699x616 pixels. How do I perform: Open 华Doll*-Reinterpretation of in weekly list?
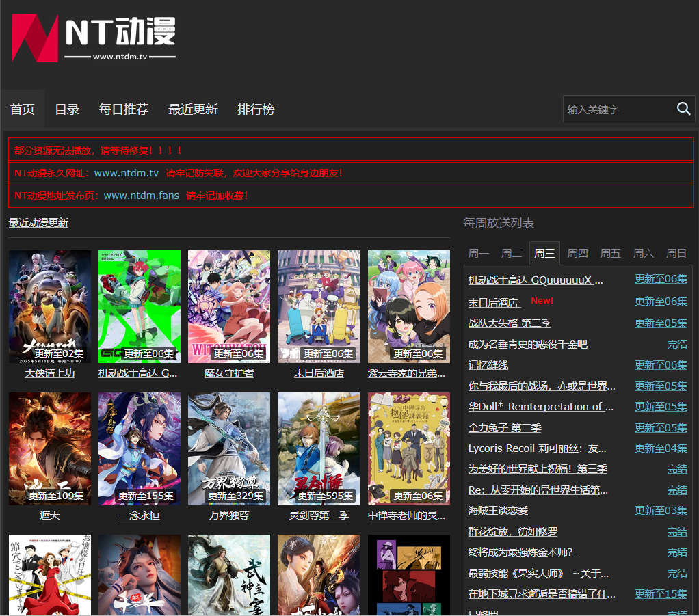pos(540,407)
